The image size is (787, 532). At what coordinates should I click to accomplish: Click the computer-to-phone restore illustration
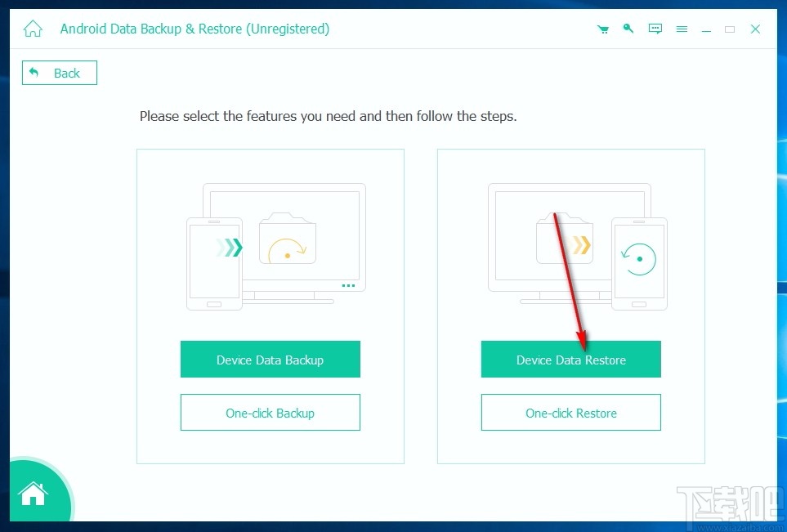pyautogui.click(x=578, y=247)
